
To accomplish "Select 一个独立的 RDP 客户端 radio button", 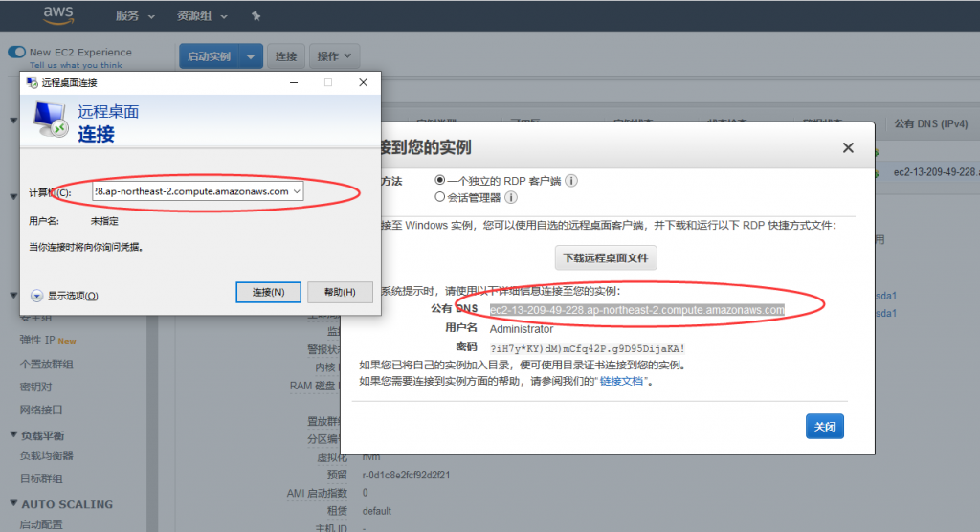I will tap(440, 180).
